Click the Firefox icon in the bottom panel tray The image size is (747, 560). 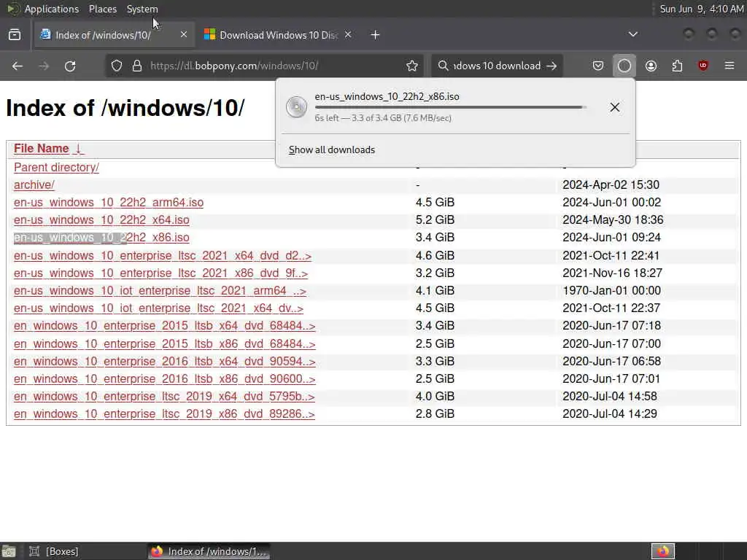click(x=663, y=551)
